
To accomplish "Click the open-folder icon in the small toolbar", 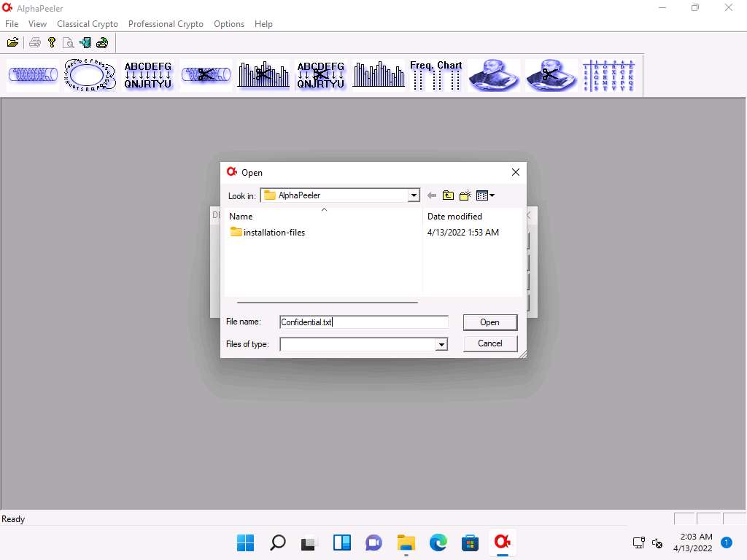I will click(12, 42).
